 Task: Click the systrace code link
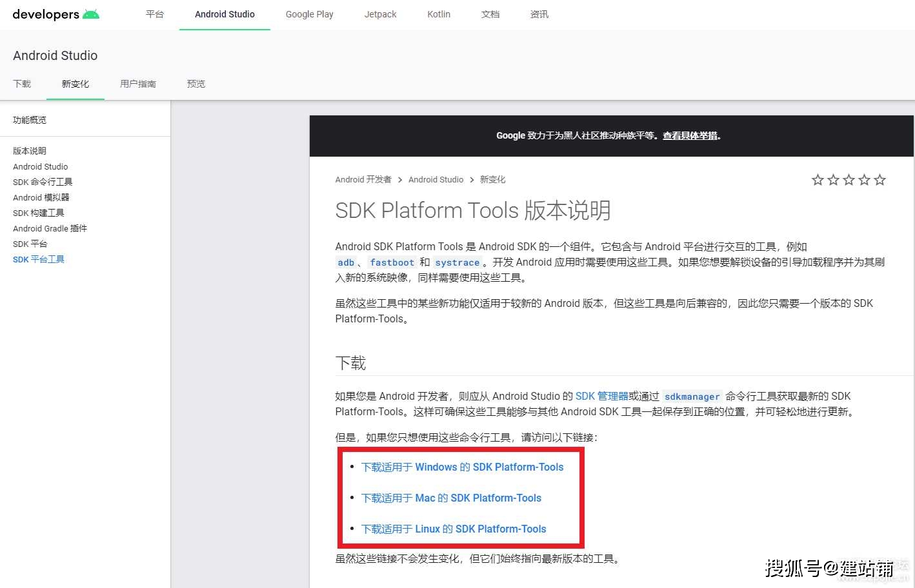(457, 262)
